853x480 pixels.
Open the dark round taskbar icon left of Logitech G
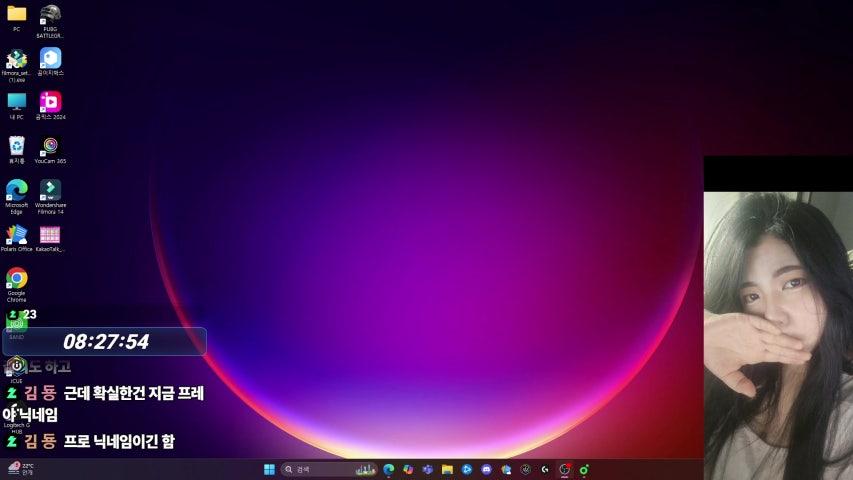(526, 469)
